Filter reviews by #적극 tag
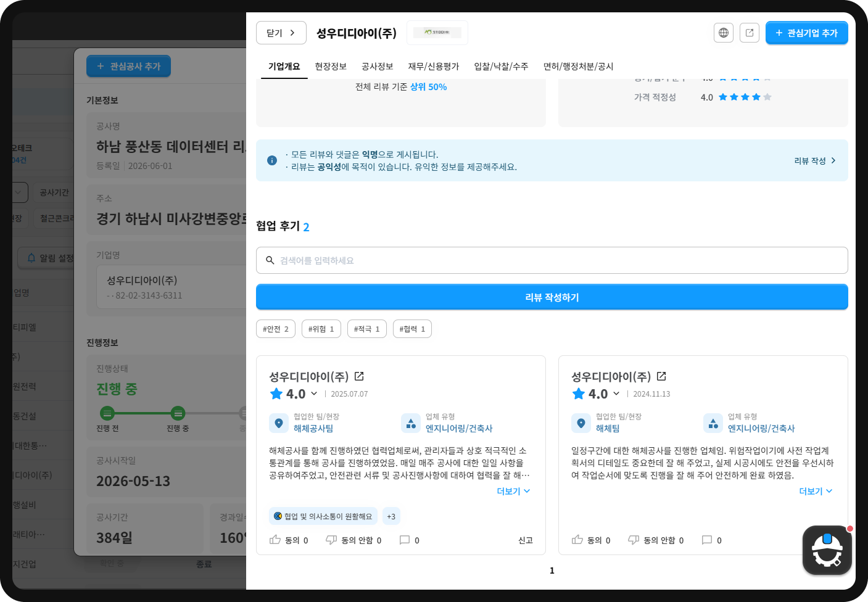The height and width of the screenshot is (602, 868). pos(367,329)
